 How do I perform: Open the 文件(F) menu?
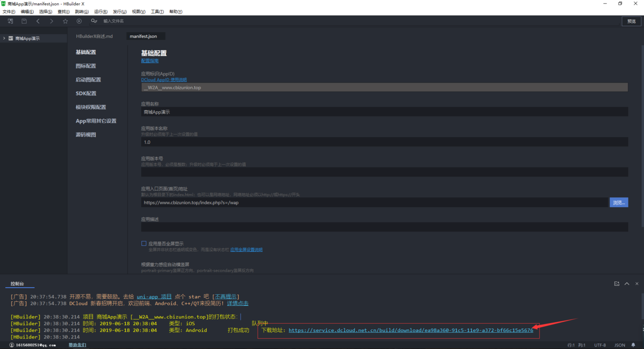(x=9, y=11)
